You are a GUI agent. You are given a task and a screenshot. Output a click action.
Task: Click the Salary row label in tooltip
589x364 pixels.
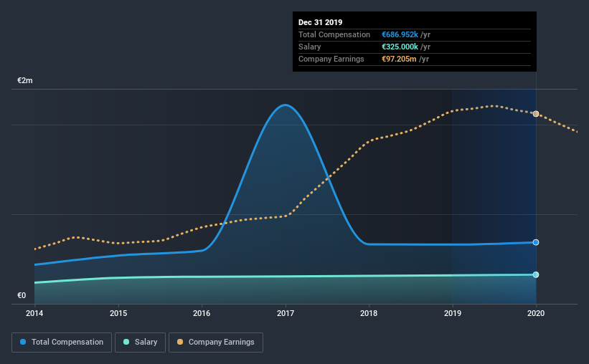click(309, 47)
